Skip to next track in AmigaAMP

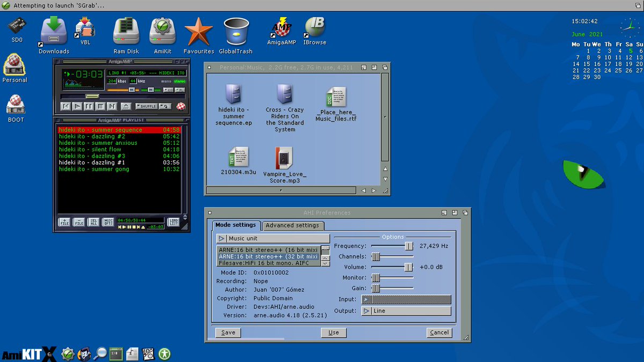[x=112, y=106]
